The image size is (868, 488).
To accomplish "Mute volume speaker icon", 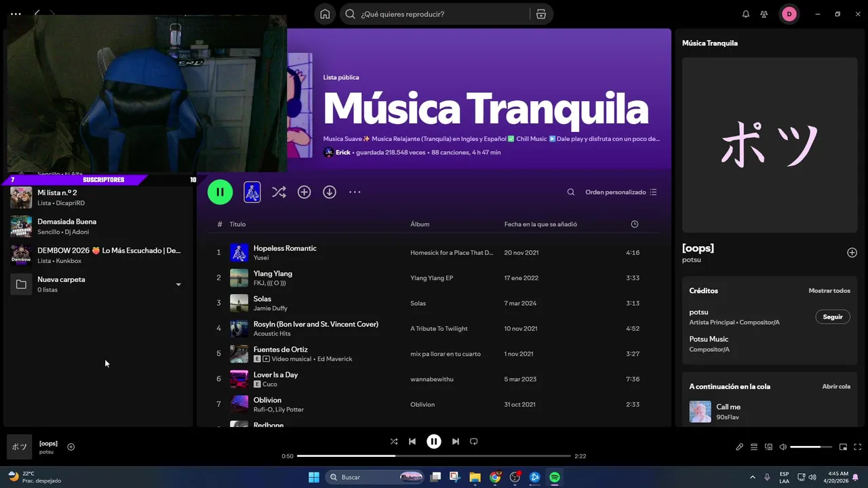I will coord(783,447).
